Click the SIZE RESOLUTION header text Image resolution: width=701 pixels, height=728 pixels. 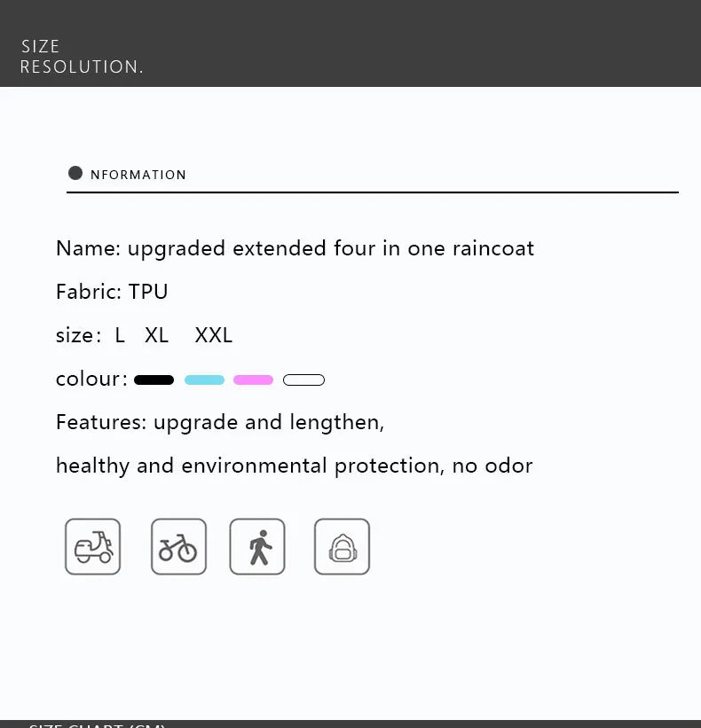click(x=81, y=57)
